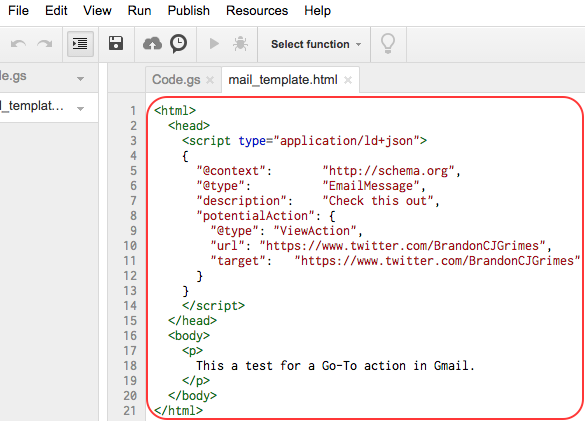Toggle the indent formatting button
585x421 pixels.
pos(80,44)
